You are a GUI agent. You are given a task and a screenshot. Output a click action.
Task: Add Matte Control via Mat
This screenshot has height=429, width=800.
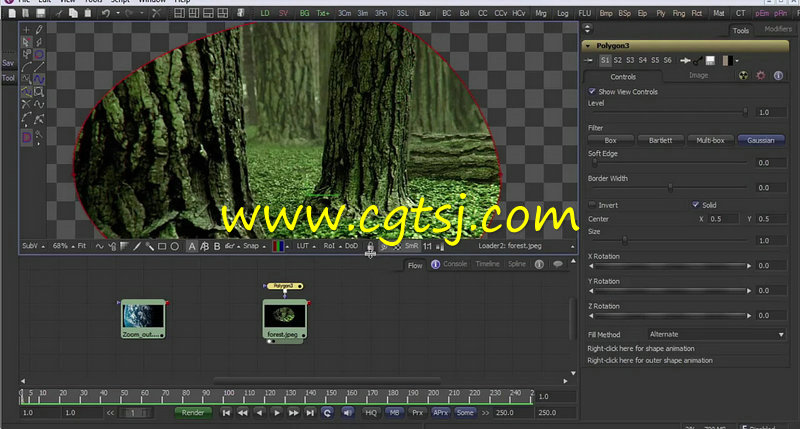718,14
